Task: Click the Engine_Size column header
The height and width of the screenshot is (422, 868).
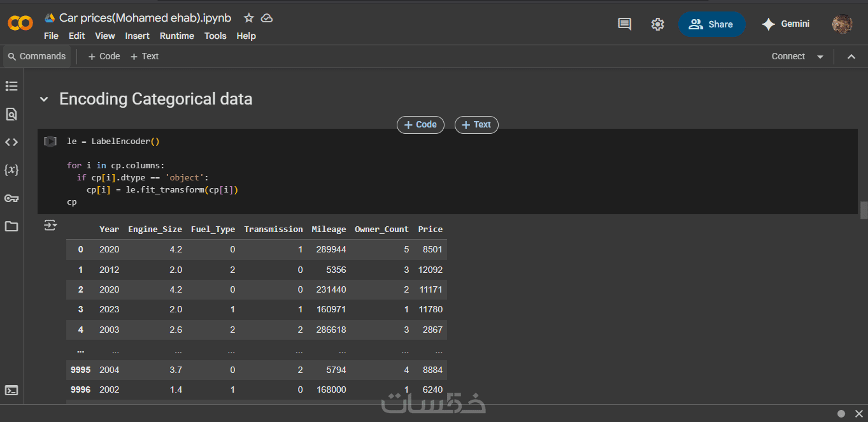Action: tap(155, 229)
